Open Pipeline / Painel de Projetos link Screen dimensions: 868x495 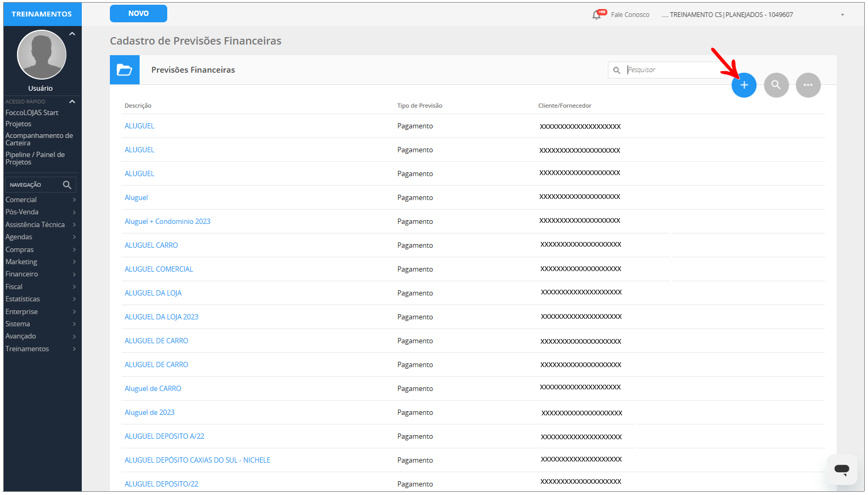(35, 159)
